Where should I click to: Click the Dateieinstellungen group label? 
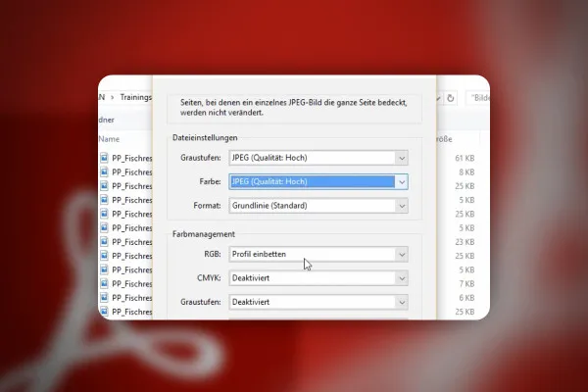(x=205, y=137)
